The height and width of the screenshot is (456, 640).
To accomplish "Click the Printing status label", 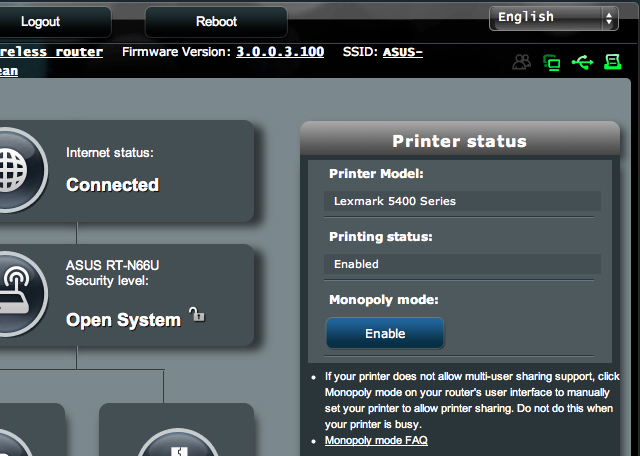I will click(381, 237).
